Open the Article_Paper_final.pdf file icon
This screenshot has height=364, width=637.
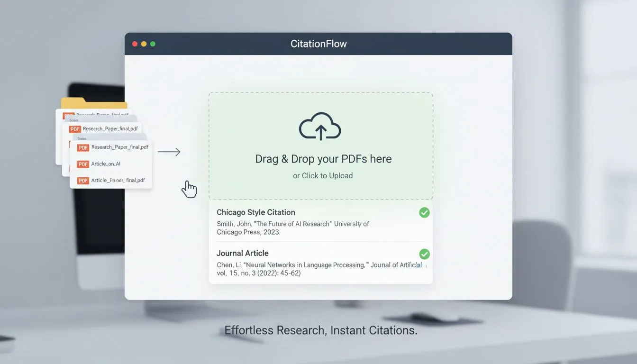tap(82, 180)
